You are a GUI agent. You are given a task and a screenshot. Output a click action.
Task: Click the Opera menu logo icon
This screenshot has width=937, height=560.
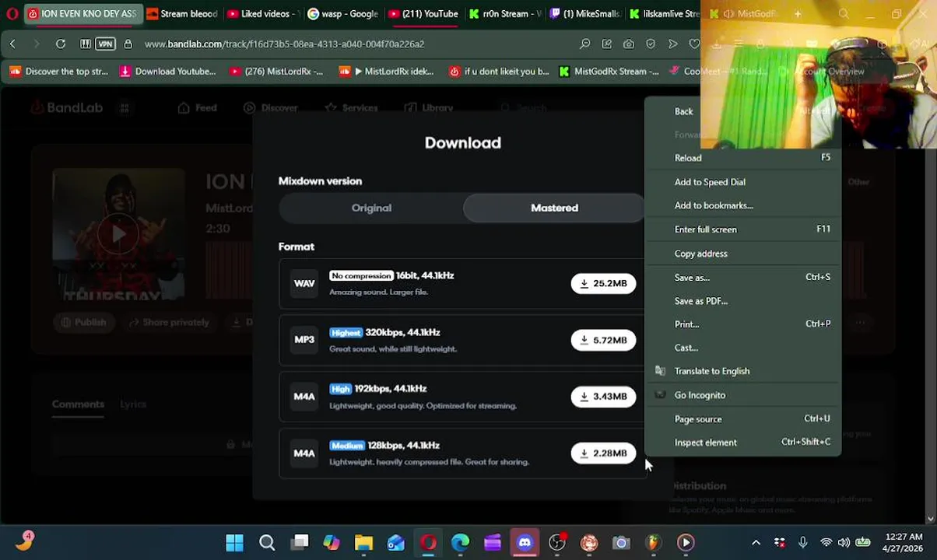(x=12, y=14)
